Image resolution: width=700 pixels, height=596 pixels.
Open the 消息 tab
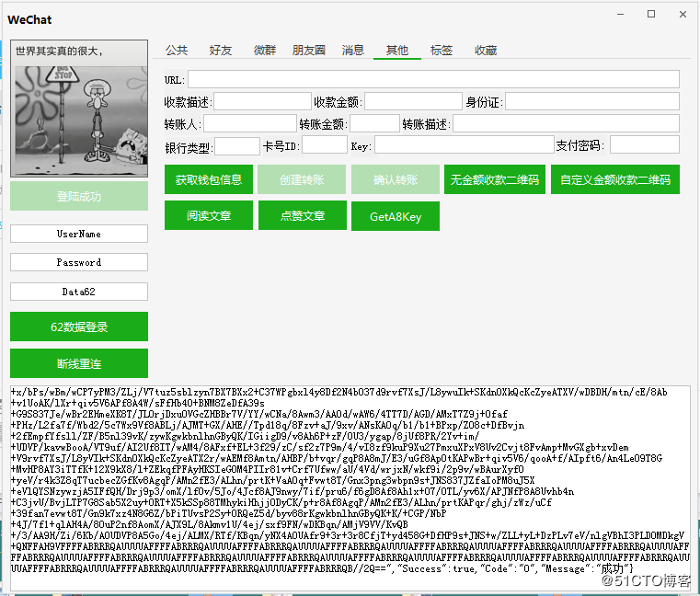tap(353, 51)
